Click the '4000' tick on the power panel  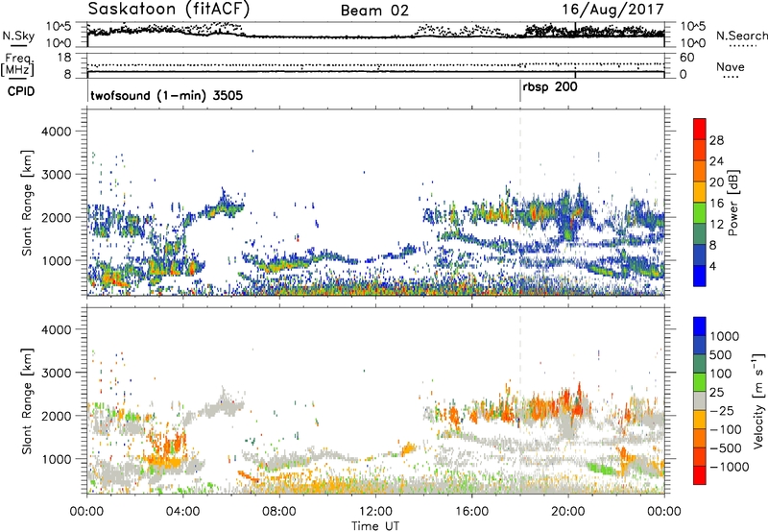(57, 132)
